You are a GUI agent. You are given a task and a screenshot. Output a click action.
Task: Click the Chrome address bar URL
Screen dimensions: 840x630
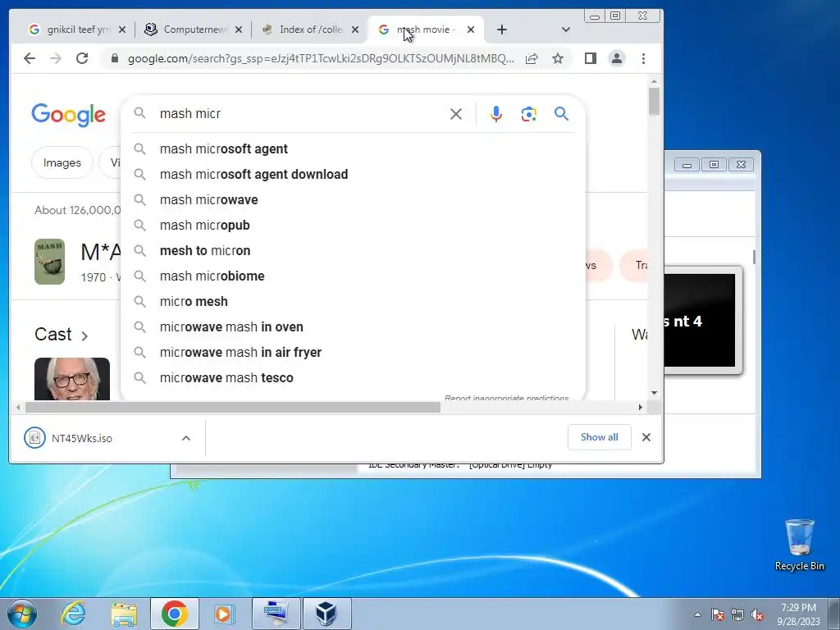[x=321, y=58]
